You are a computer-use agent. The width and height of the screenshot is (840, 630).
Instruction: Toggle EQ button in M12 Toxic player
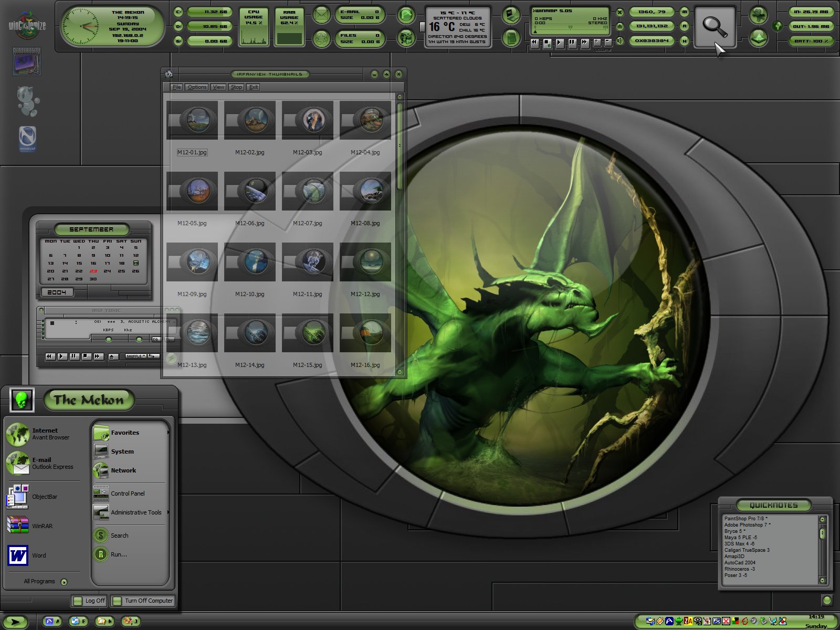(155, 340)
